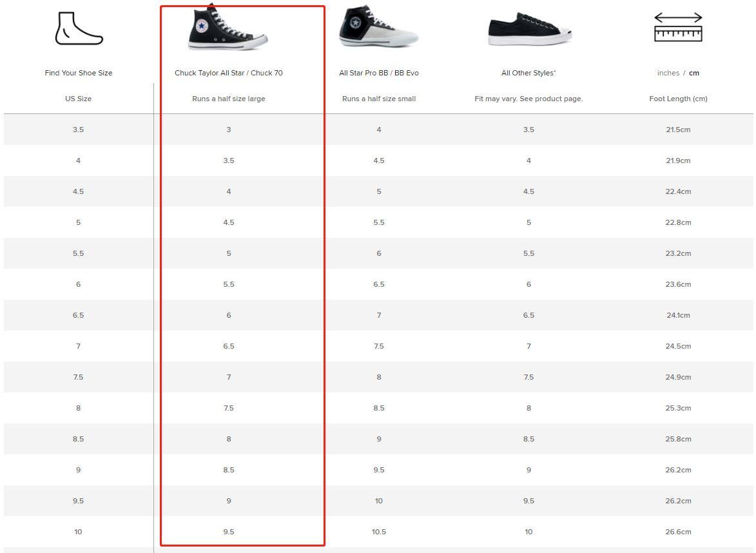Select US size 7.5 row
The image size is (756, 553).
pos(378,377)
